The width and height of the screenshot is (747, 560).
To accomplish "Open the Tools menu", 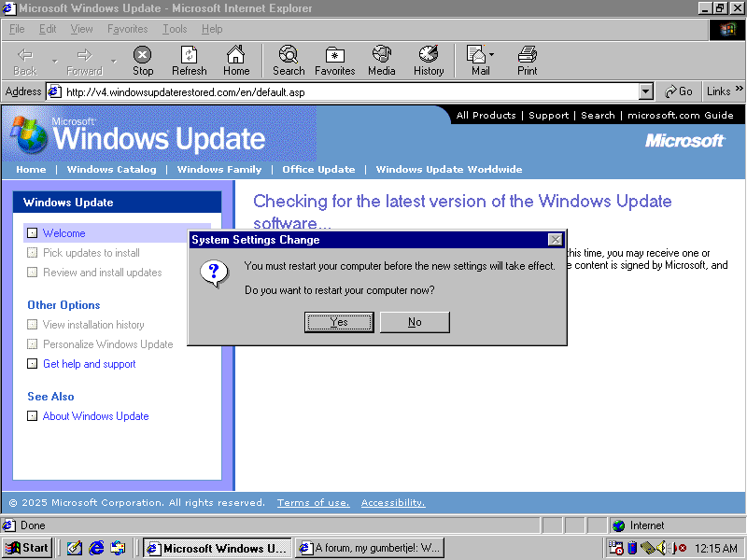I will (x=175, y=29).
